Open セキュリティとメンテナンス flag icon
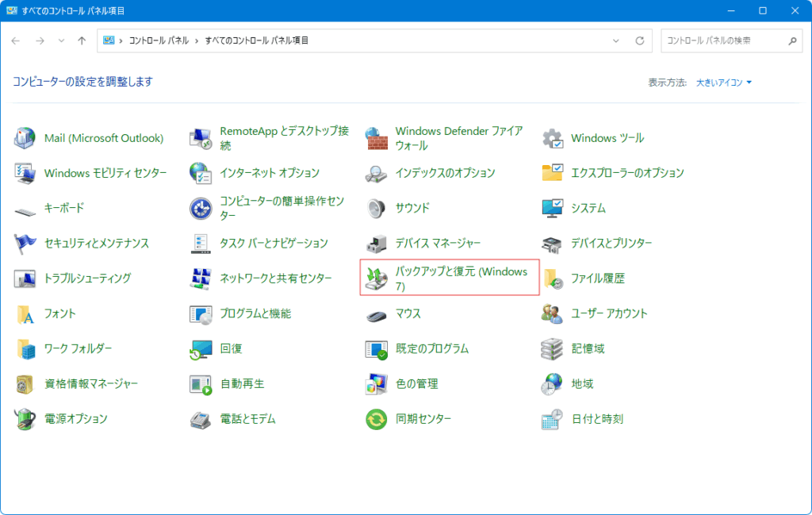812x515 pixels. click(x=25, y=244)
